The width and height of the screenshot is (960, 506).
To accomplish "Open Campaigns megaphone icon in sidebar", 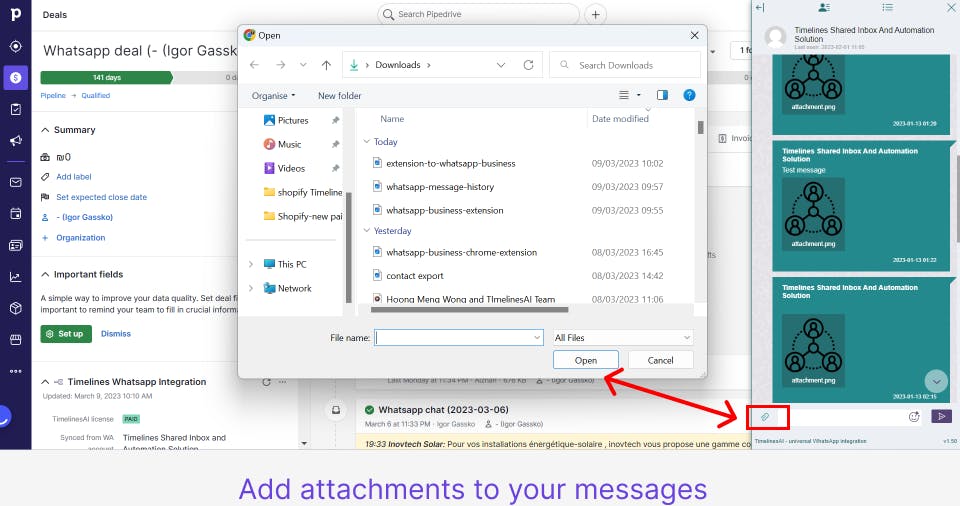I will coord(15,141).
